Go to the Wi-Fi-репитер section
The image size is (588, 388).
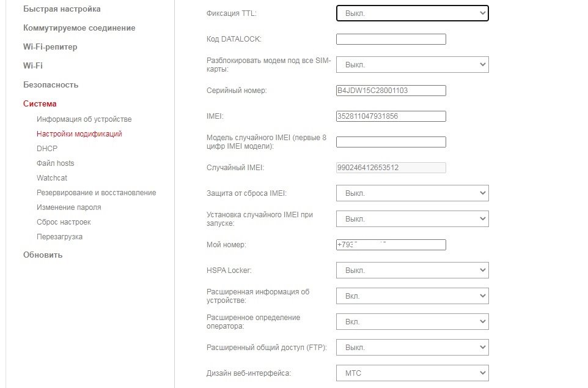[x=50, y=47]
